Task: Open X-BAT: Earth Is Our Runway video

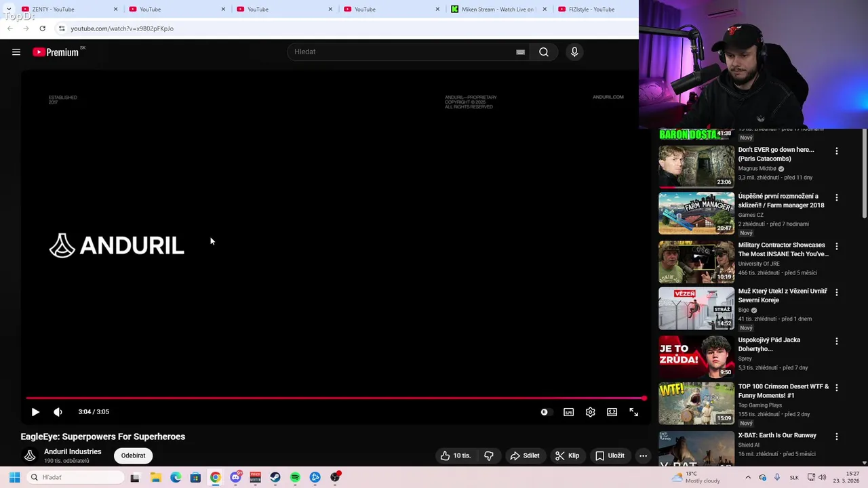Action: [x=777, y=435]
